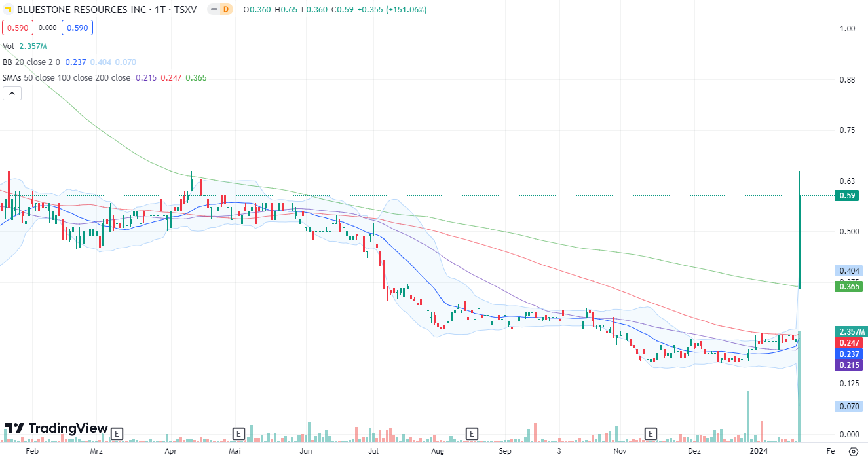Click the TradingView logo

[56, 428]
